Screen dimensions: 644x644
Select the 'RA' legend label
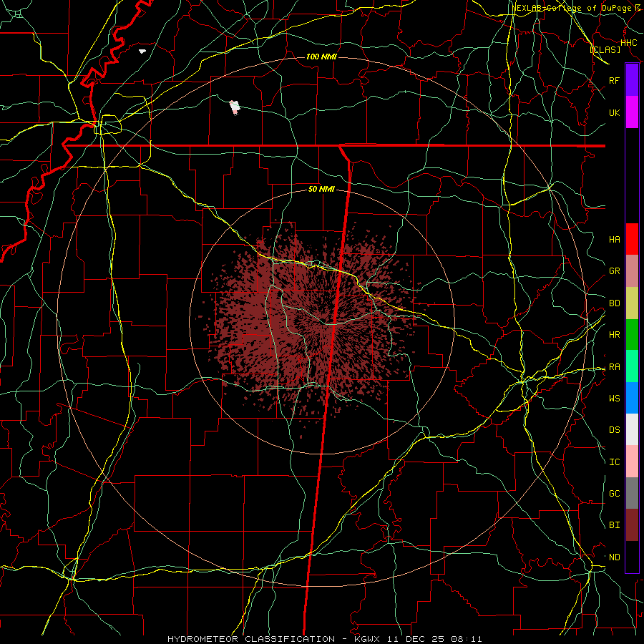[x=614, y=367]
